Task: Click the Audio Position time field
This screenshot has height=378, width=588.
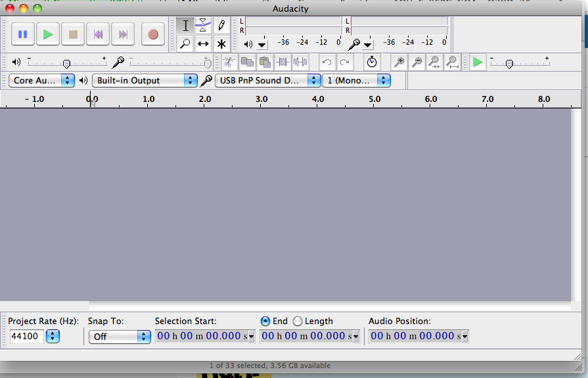Action: 415,336
